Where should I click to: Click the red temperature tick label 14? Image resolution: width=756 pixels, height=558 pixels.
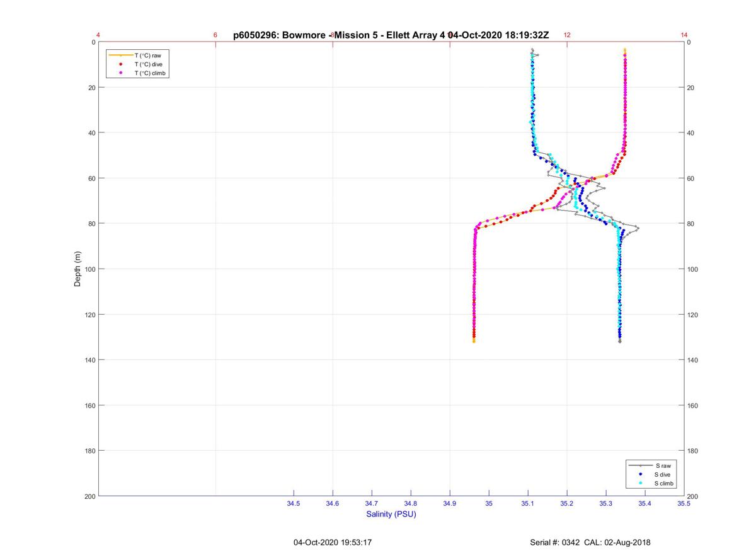[x=684, y=35]
